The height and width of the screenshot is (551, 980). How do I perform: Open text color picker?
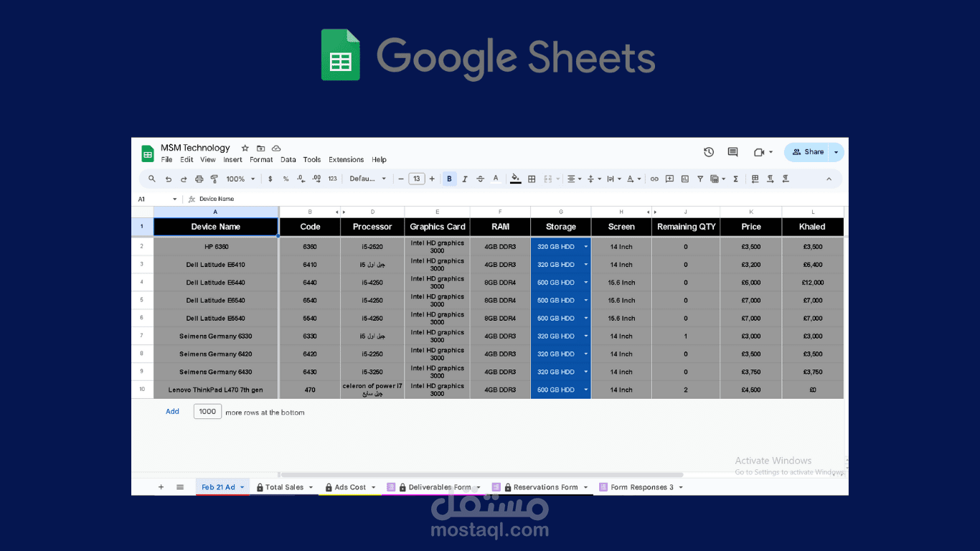[495, 179]
